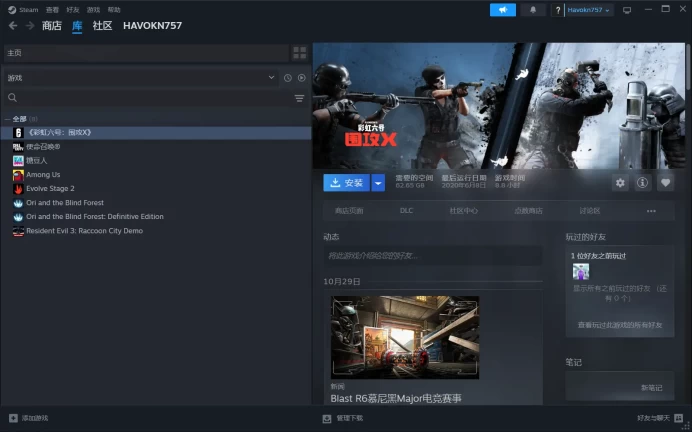692x432 pixels.
Task: Open friends and chat icon
Action: [679, 418]
